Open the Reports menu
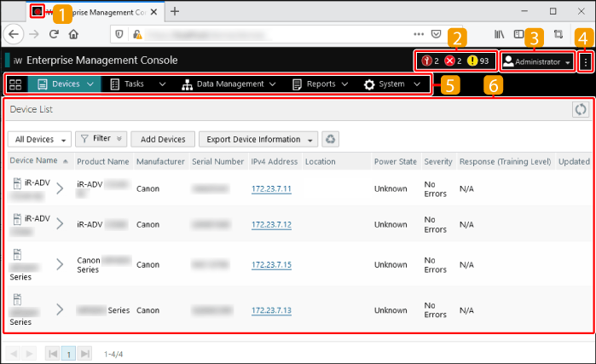This screenshot has height=364, width=596. pos(320,84)
